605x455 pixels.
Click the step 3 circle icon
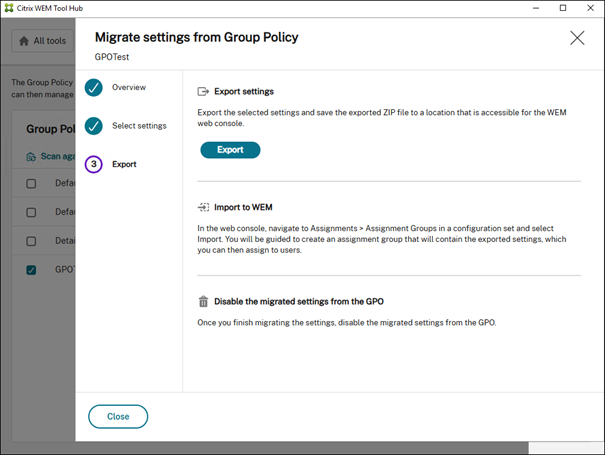tap(94, 164)
